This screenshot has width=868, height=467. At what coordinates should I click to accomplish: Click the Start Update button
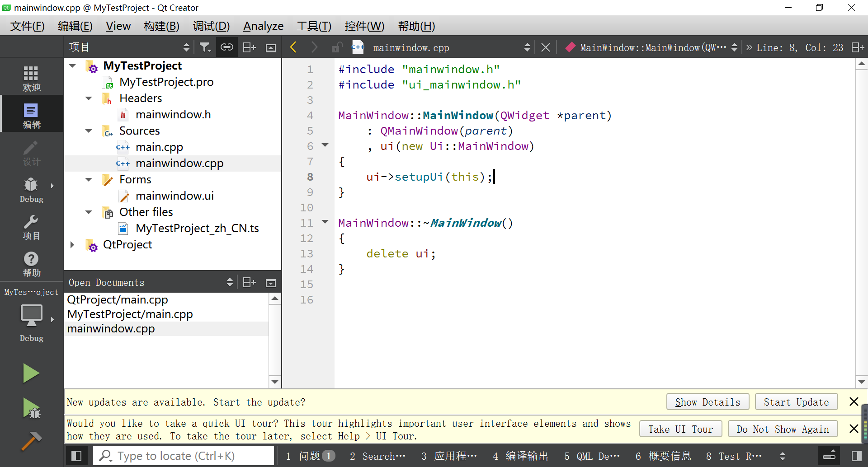[x=796, y=402]
